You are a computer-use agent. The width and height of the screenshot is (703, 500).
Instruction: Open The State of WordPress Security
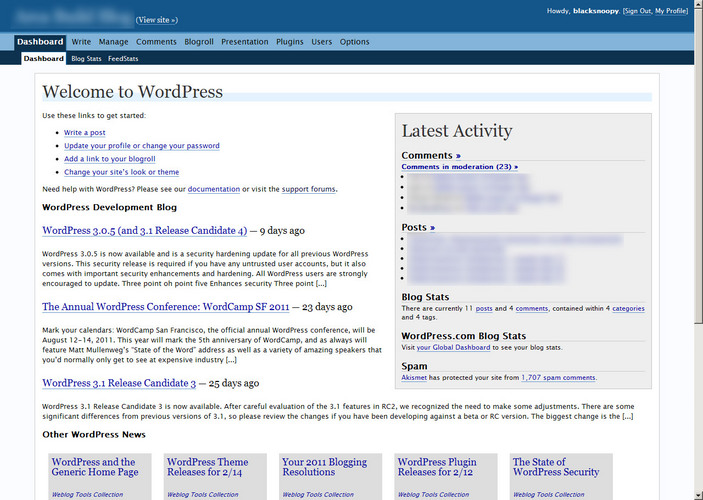556,467
